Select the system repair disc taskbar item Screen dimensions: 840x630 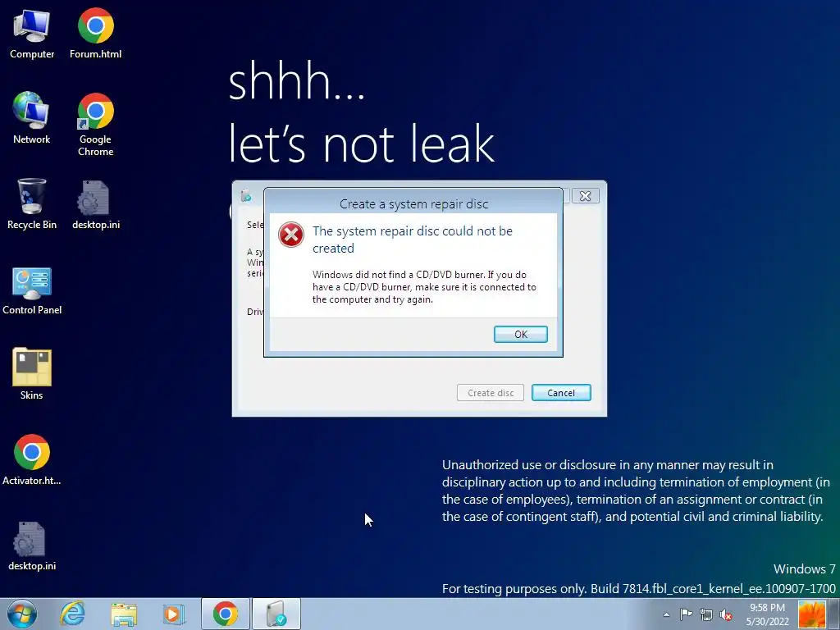276,614
